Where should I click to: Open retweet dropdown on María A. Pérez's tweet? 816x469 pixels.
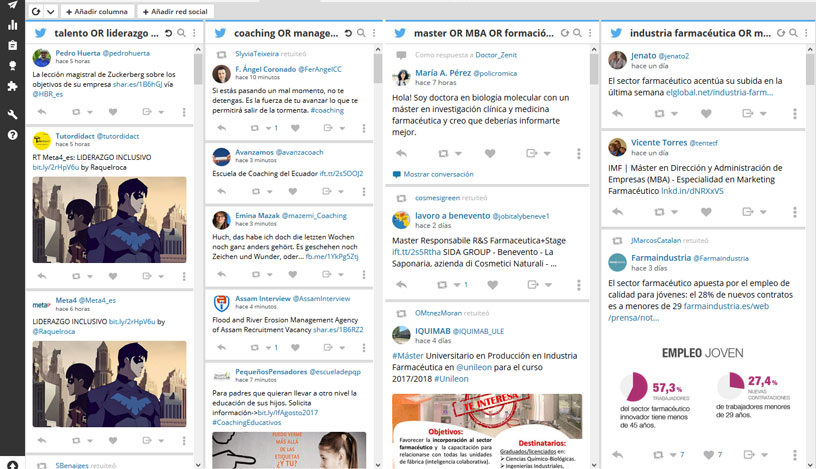tap(458, 154)
